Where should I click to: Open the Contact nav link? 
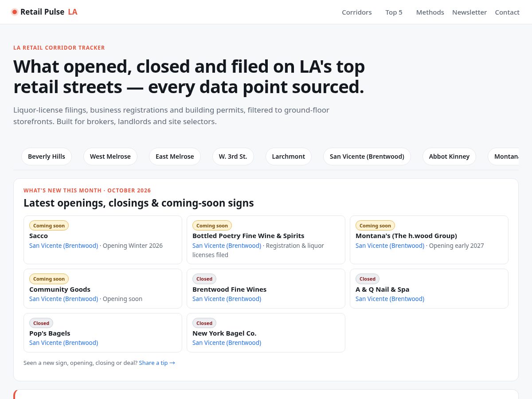tap(507, 12)
